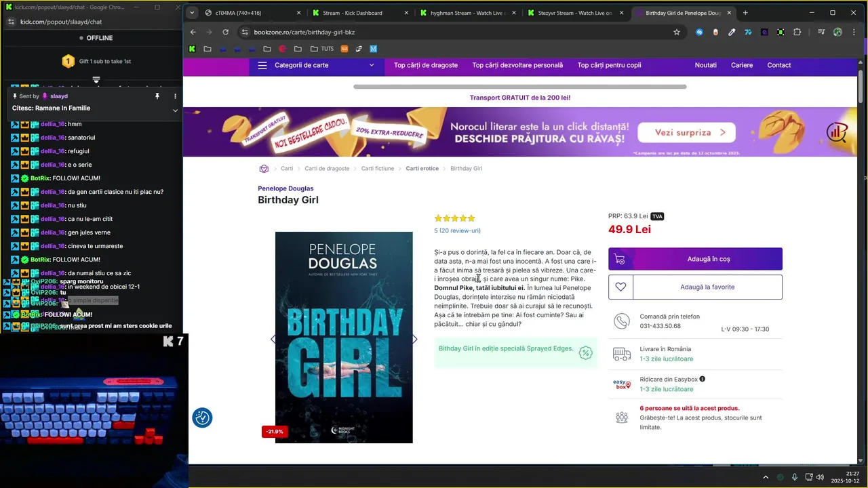Go back in browser history
868x488 pixels.
193,32
